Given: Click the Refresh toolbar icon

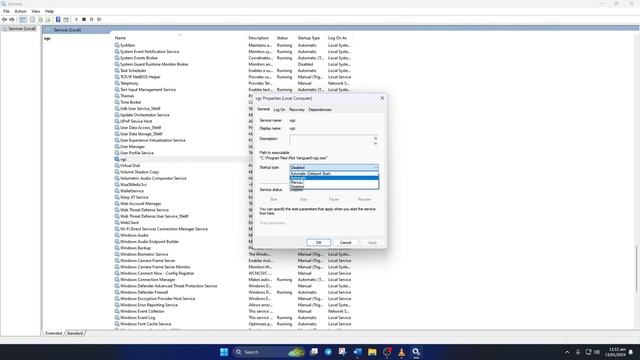Looking at the screenshot, I should (x=40, y=20).
